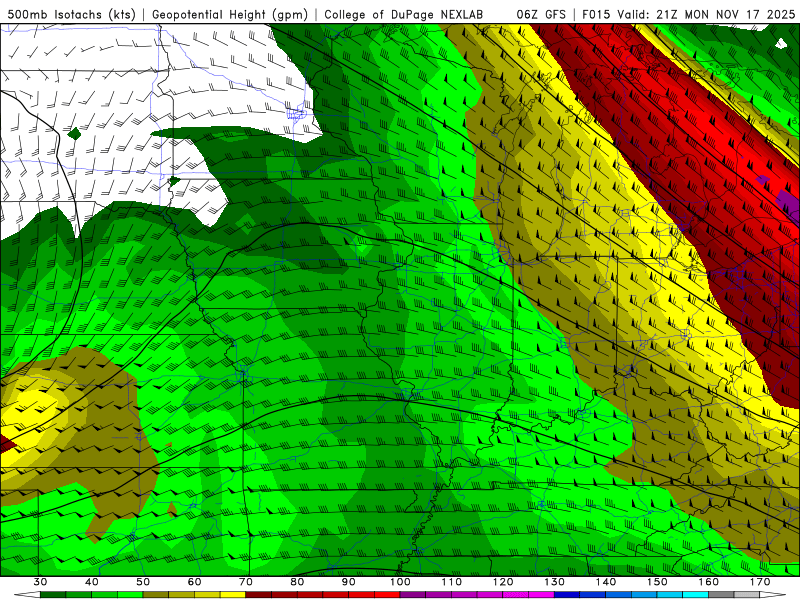This screenshot has height=600, width=800.
Task: Click the "Geopotential Height (gpm)" header label
Action: pyautogui.click(x=230, y=14)
